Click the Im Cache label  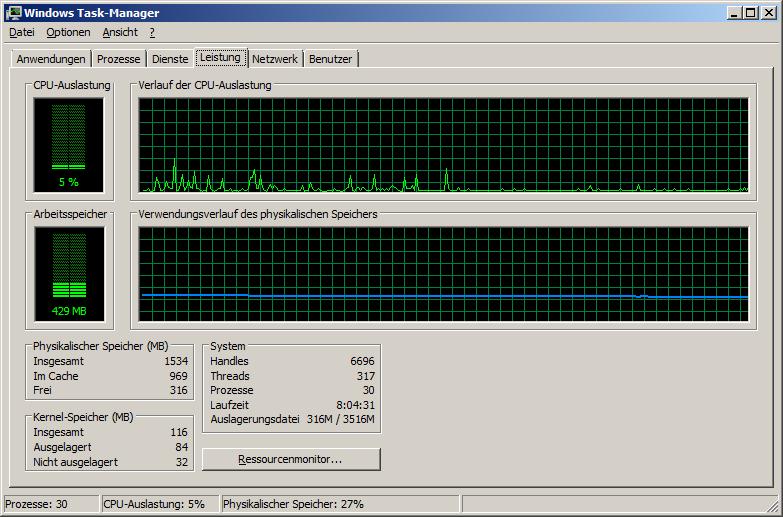[x=56, y=376]
